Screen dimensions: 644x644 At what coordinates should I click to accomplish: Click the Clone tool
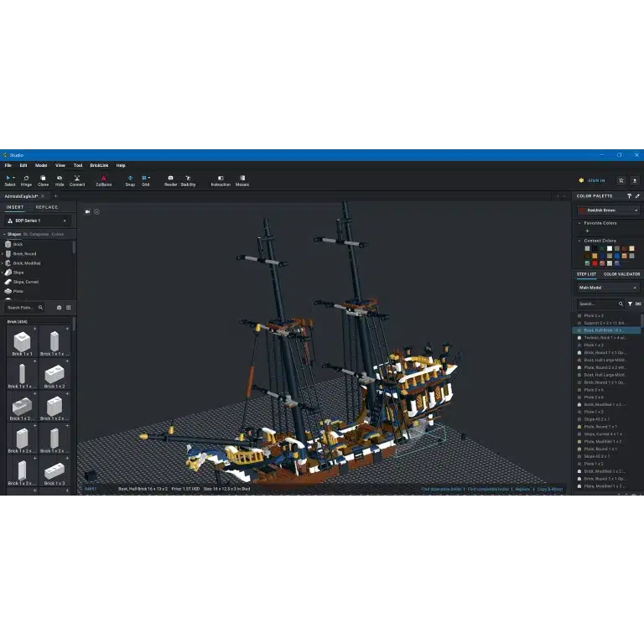click(43, 181)
